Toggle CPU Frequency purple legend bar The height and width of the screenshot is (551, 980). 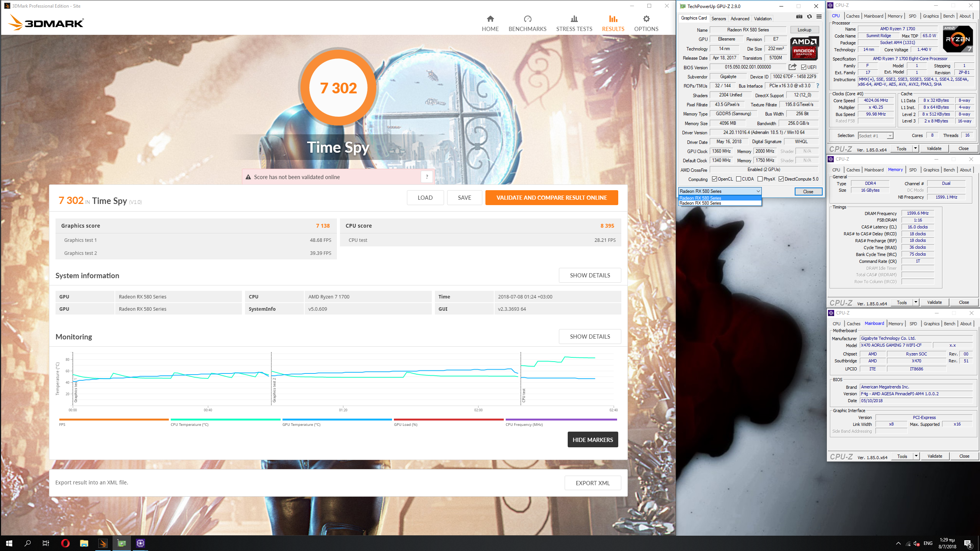click(x=561, y=420)
